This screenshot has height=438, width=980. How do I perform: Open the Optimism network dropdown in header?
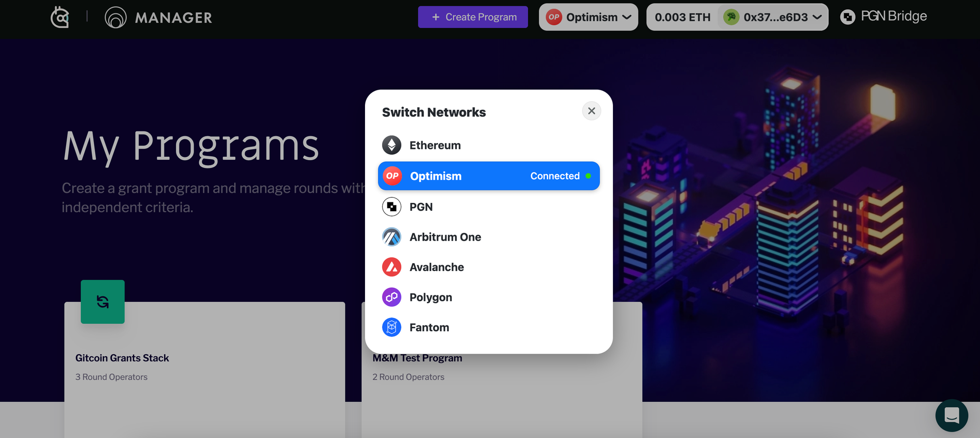(x=588, y=17)
